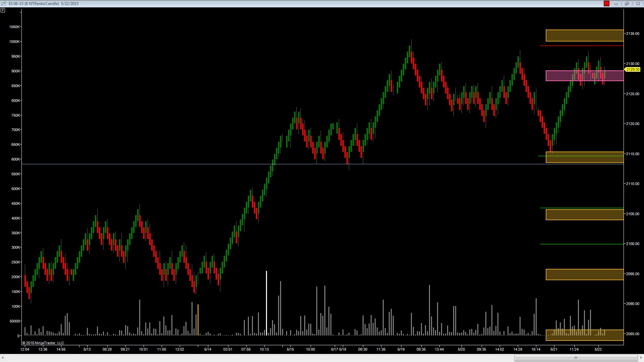Image resolution: width=644 pixels, height=362 pixels.
Task: Minimize the chart window
Action: [x=616, y=3]
